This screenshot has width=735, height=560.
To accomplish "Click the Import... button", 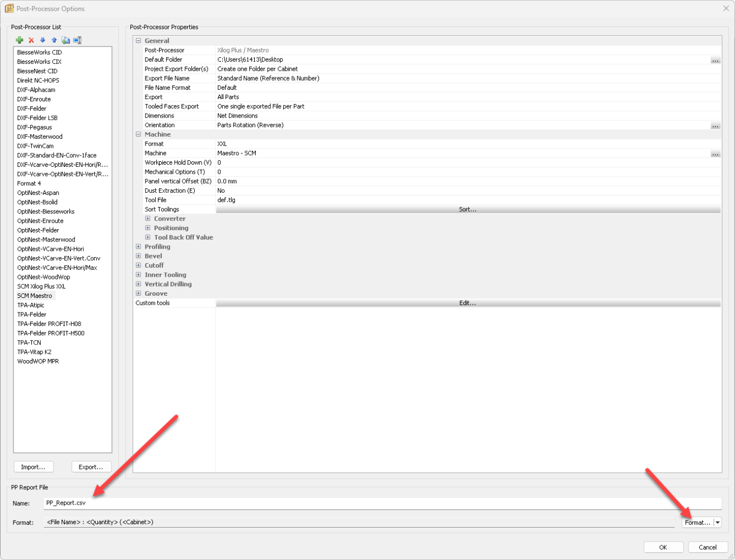I will click(x=34, y=467).
